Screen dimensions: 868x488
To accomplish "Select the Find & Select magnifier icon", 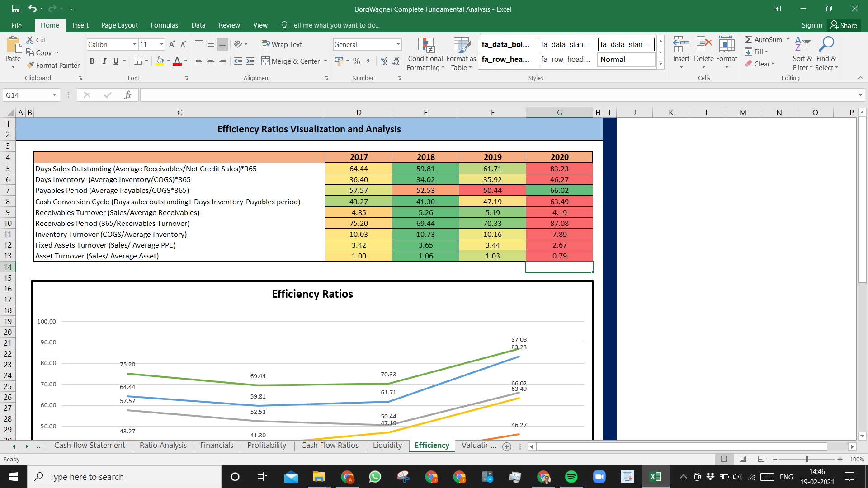I will [x=826, y=44].
